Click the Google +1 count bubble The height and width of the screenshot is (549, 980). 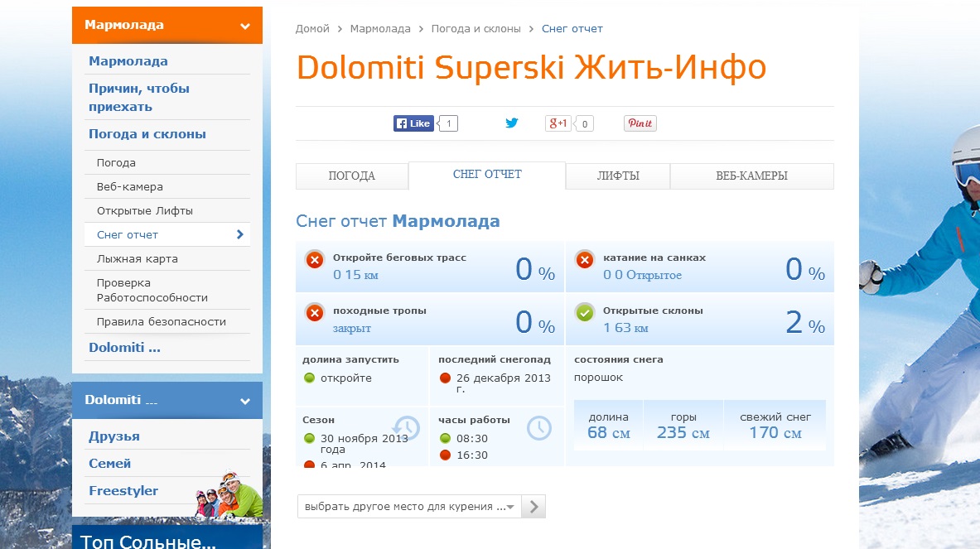click(x=584, y=123)
